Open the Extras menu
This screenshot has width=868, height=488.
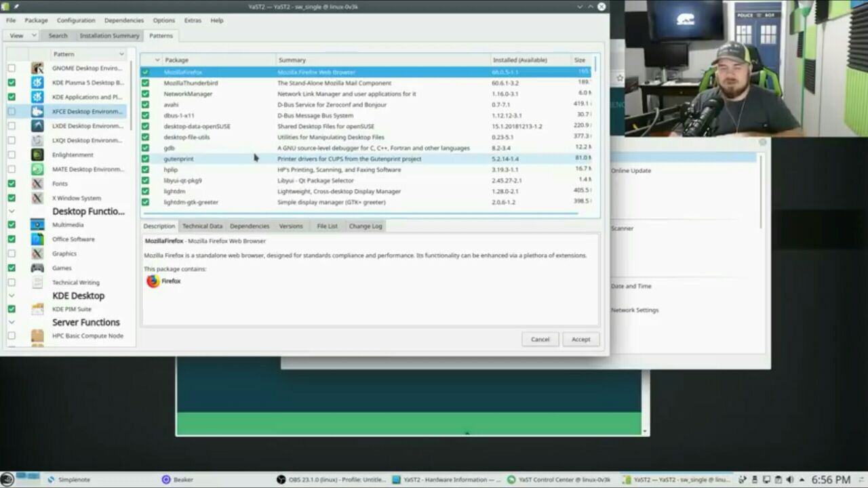tap(193, 20)
